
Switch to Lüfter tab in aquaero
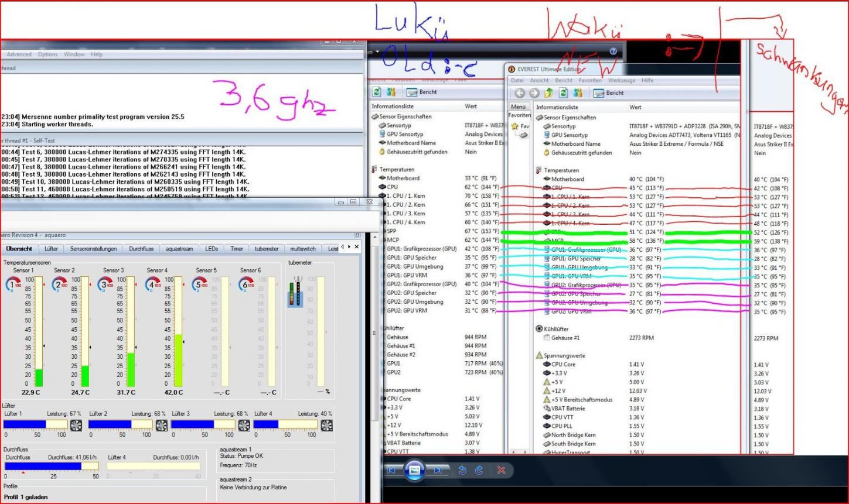51,249
